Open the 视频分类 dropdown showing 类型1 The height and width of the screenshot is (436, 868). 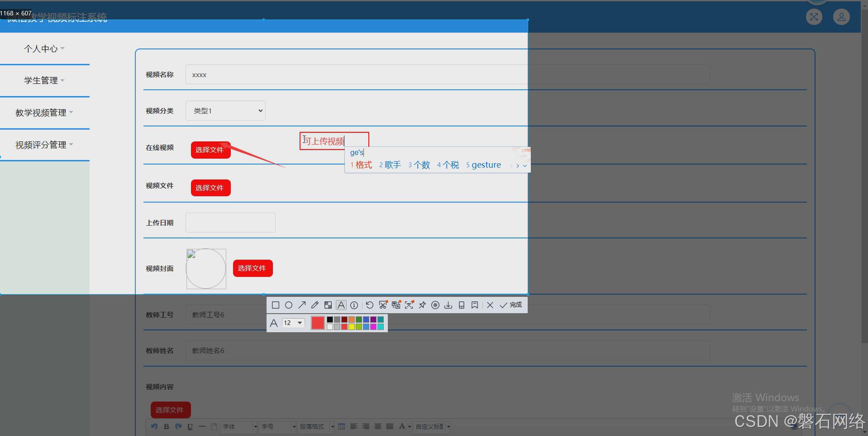click(225, 110)
